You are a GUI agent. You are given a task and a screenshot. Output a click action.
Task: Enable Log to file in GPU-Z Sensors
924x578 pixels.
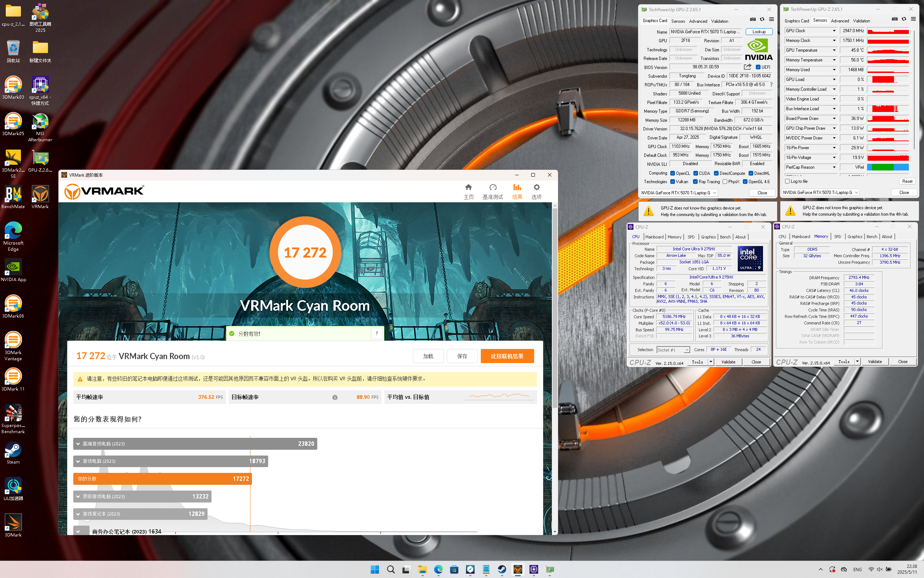[x=787, y=181]
